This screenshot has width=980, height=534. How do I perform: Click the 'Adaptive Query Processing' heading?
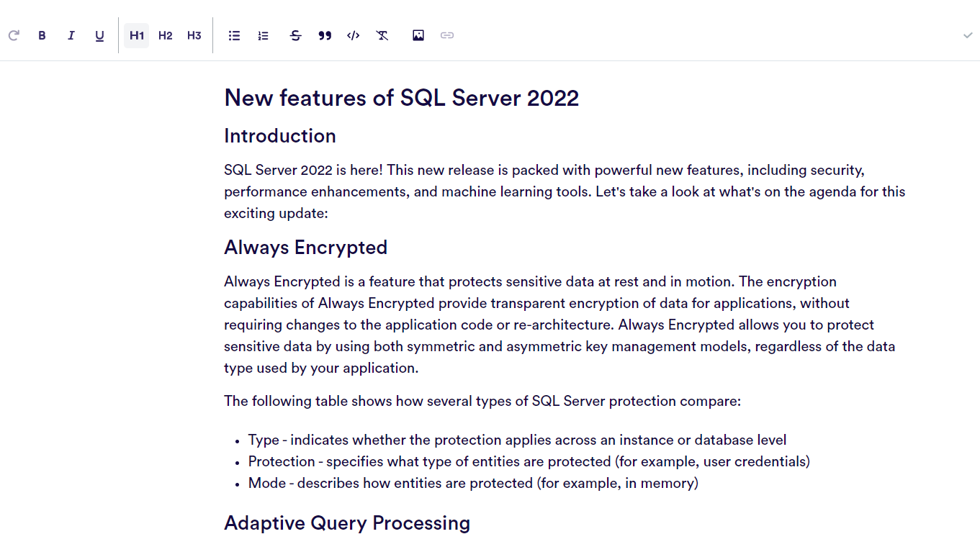pos(346,522)
